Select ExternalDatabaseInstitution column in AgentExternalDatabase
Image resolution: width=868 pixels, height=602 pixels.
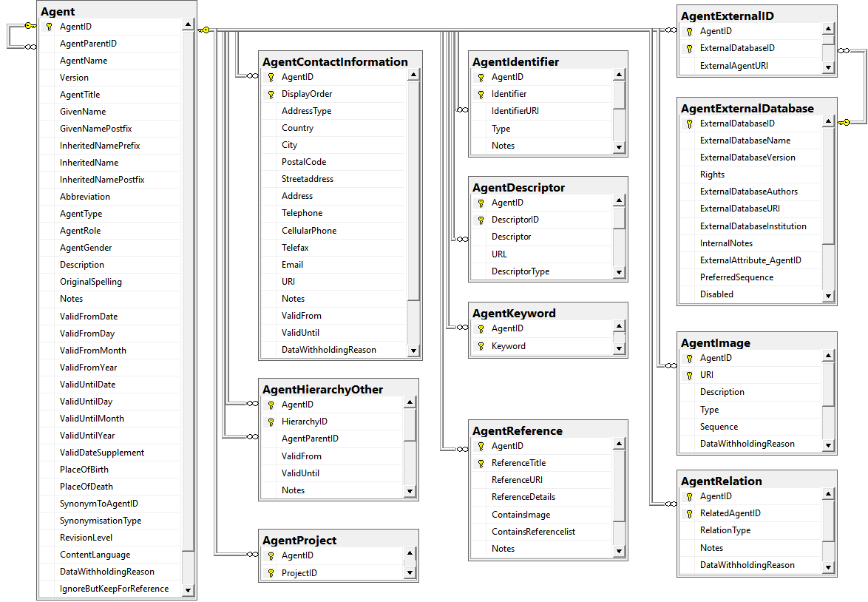click(750, 226)
